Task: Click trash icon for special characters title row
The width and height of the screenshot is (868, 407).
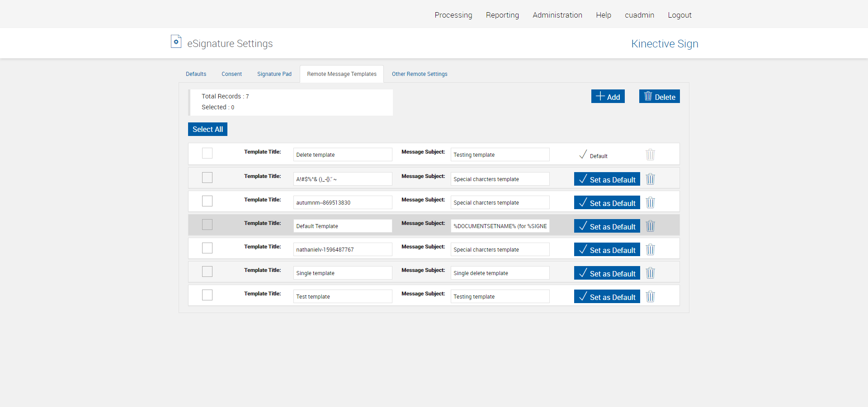Action: 650,179
